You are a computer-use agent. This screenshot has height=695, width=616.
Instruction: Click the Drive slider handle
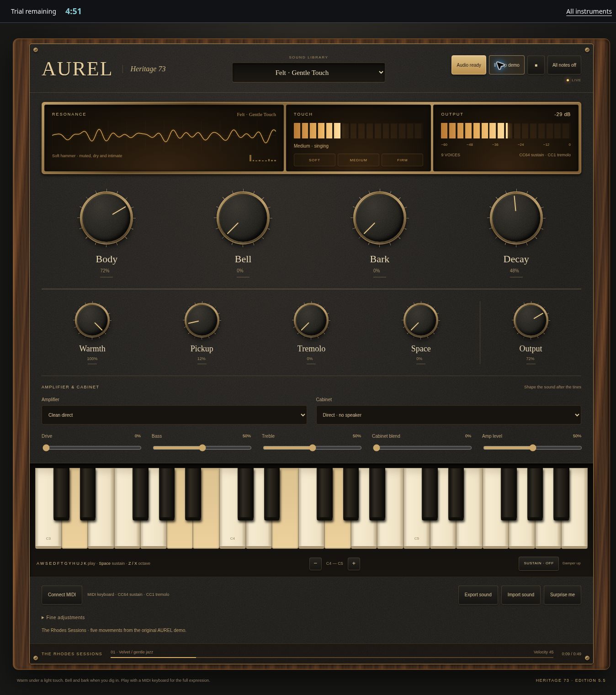coord(46,448)
